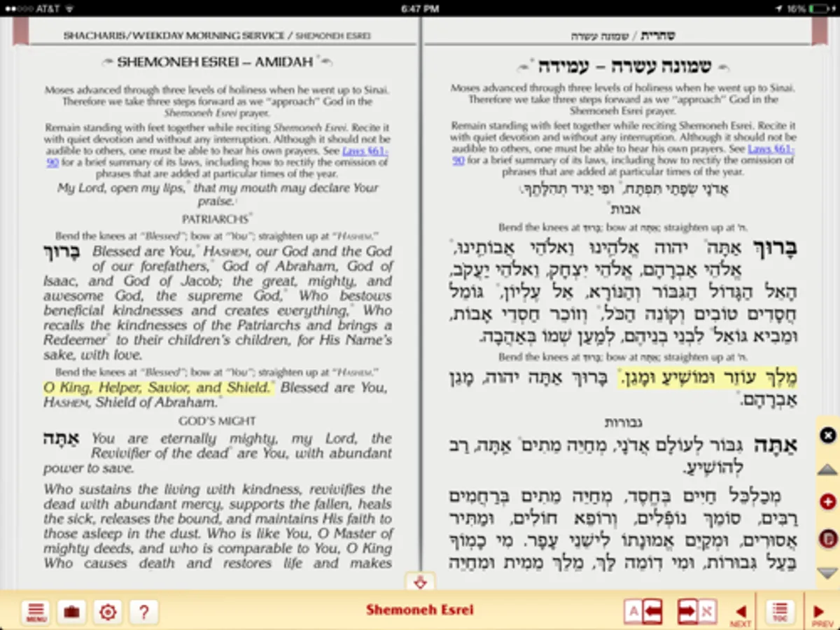Tap the 'GOD'S MIGHT' section heading

pos(218,421)
